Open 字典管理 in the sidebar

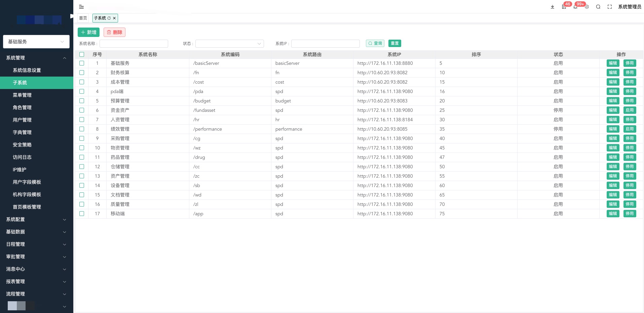tap(36, 132)
